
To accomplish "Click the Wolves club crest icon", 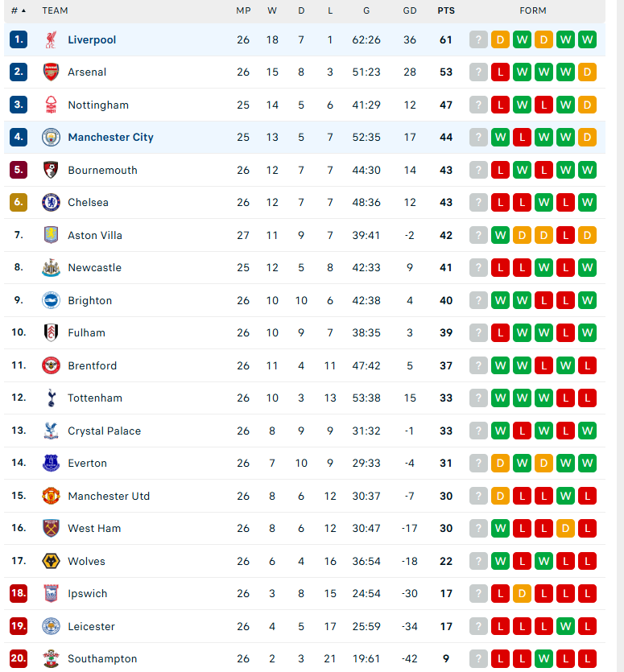I will (x=51, y=561).
